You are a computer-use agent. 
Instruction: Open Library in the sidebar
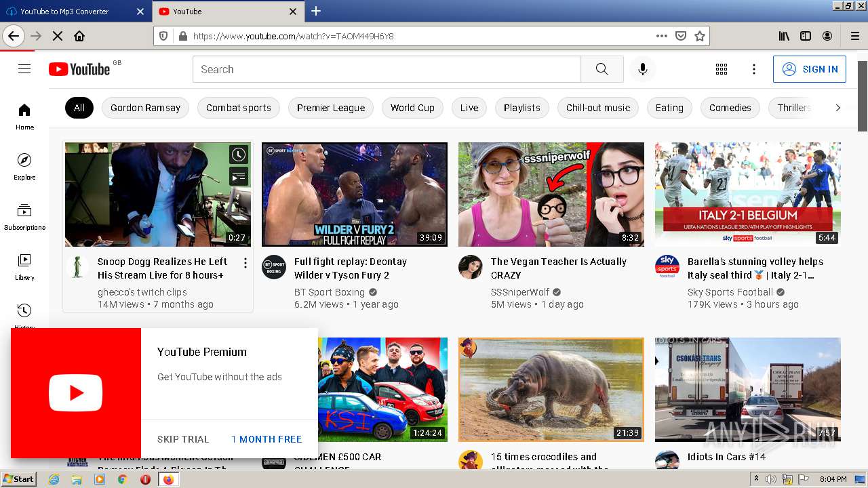tap(24, 266)
